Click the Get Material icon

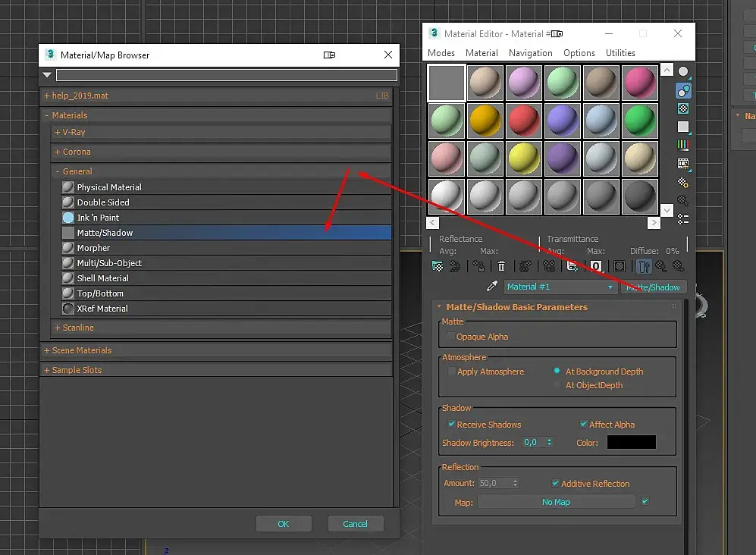438,266
